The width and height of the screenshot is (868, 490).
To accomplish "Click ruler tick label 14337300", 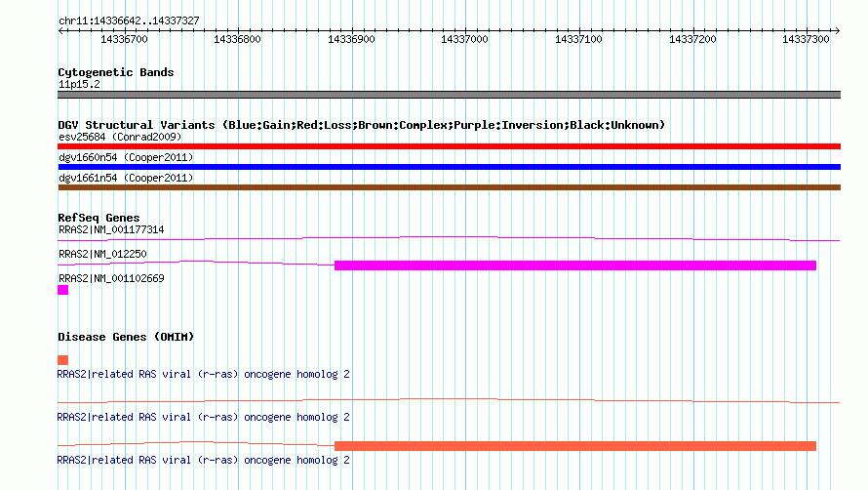I will point(806,39).
